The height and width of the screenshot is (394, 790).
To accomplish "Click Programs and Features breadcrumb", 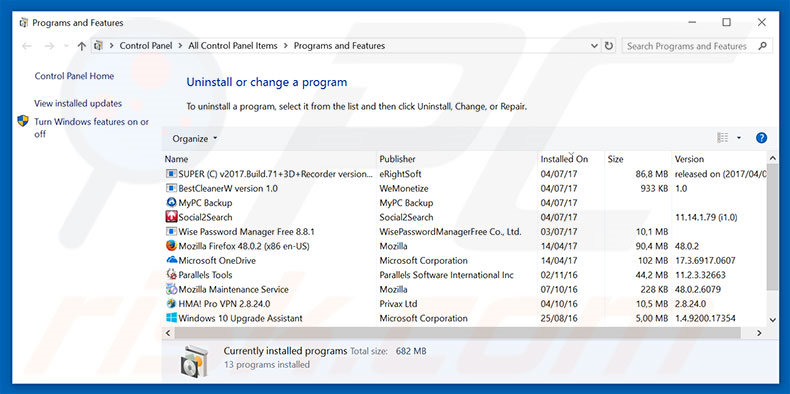I will tap(339, 46).
